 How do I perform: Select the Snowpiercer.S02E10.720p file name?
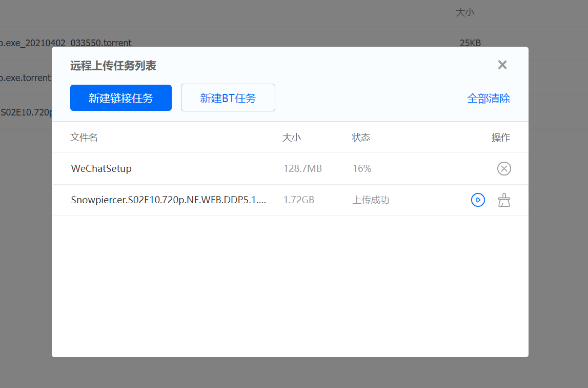pos(168,200)
